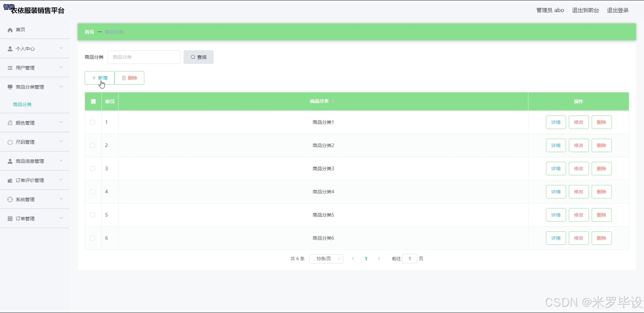Click the sort arrows in 商品分类 column header
This screenshot has height=313, width=644.
point(333,101)
